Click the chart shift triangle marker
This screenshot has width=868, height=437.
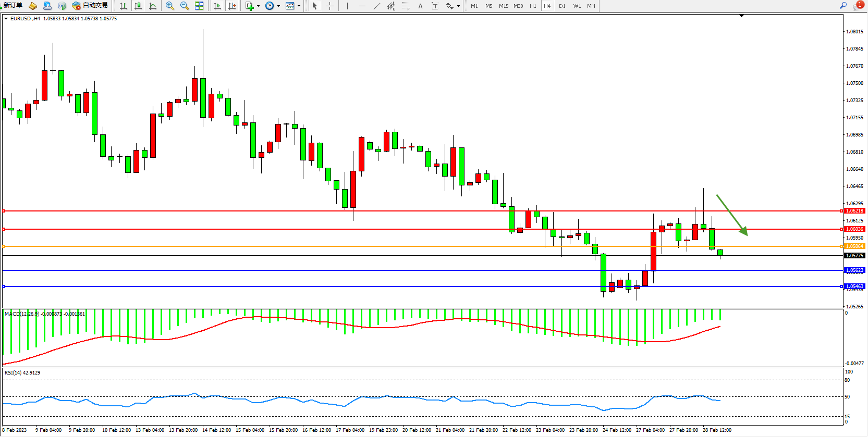click(741, 16)
